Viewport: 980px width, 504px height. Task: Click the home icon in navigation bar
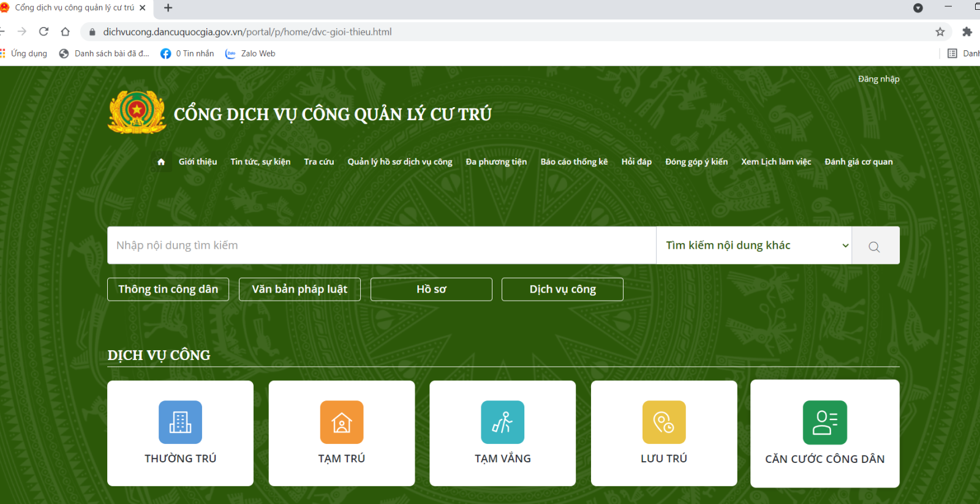coord(161,162)
